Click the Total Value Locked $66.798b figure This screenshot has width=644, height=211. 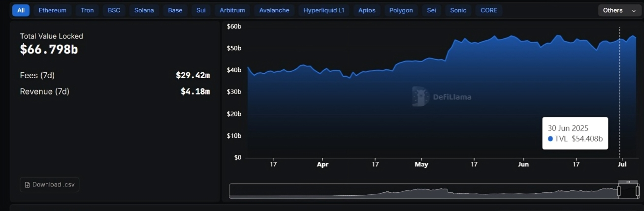(49, 49)
